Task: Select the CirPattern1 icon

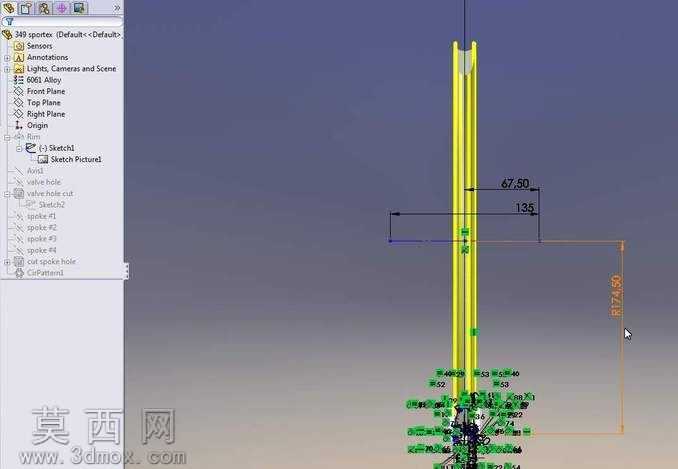Action: coord(19,273)
